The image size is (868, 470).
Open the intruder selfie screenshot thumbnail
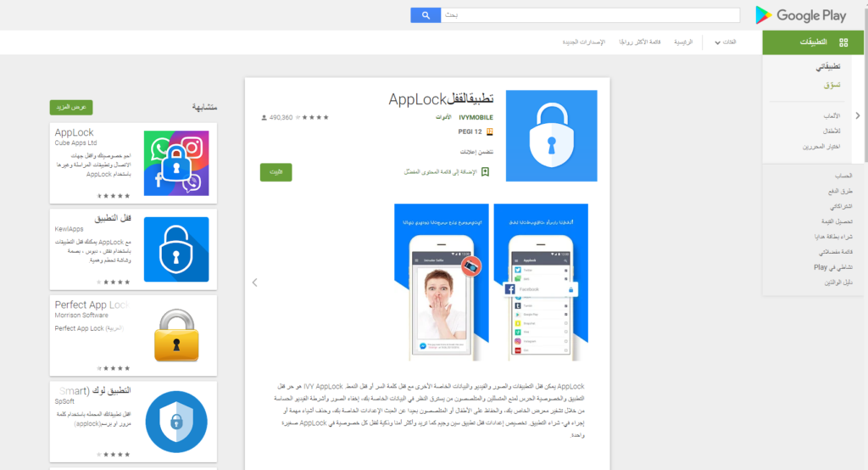441,283
